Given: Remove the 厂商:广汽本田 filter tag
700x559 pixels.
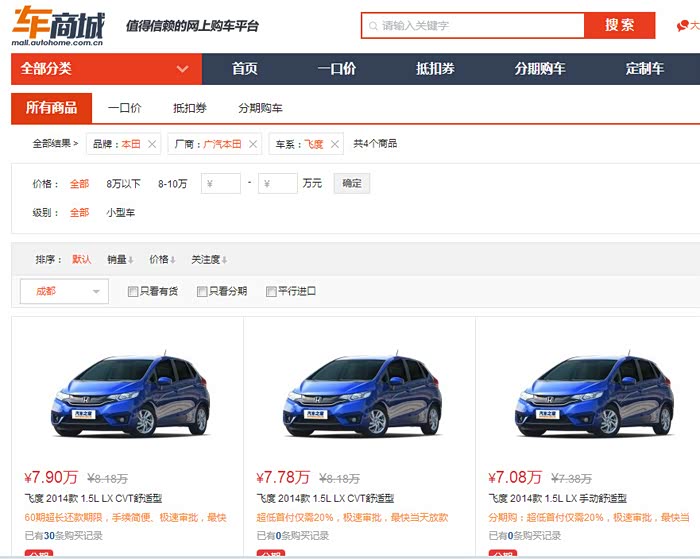Looking at the screenshot, I should click(x=253, y=144).
